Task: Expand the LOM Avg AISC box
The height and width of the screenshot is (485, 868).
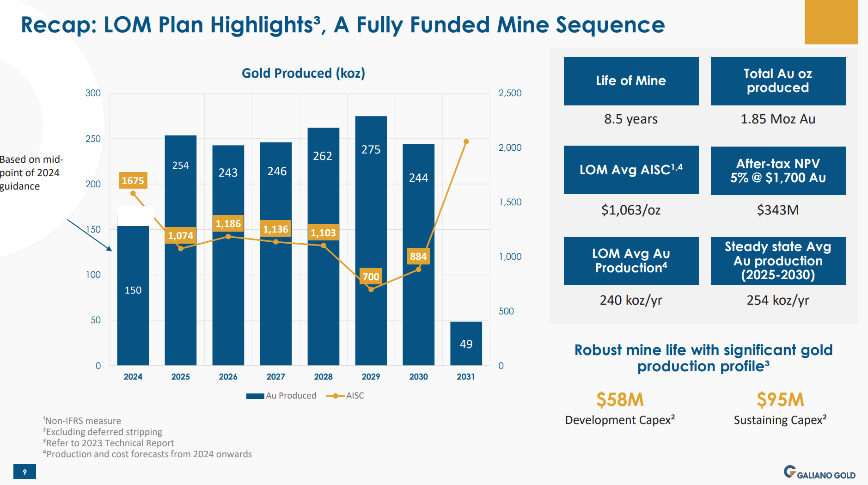Action: 631,170
